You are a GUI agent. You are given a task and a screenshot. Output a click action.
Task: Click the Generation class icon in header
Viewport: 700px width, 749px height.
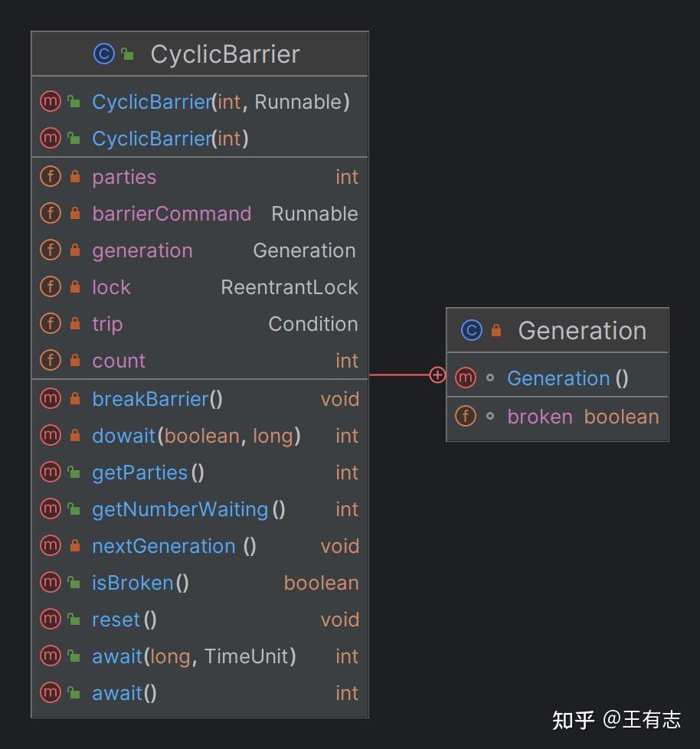click(x=471, y=330)
